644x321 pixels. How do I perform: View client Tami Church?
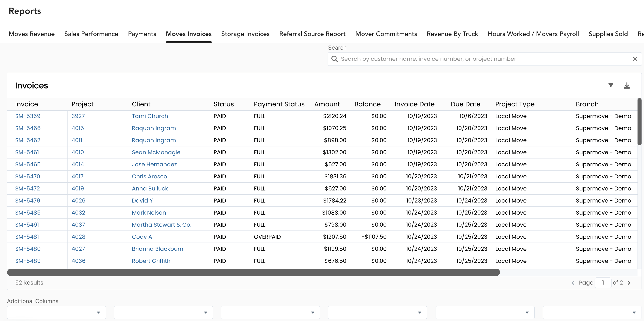tap(150, 116)
